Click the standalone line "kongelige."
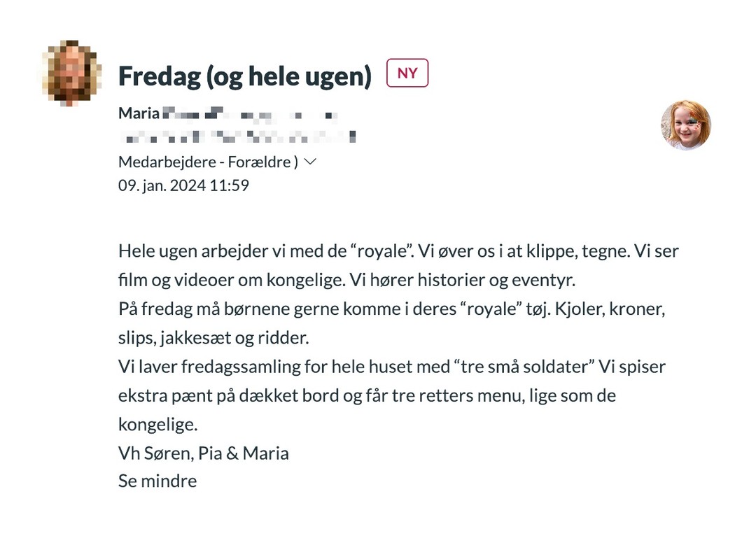This screenshot has width=756, height=536. tap(158, 424)
